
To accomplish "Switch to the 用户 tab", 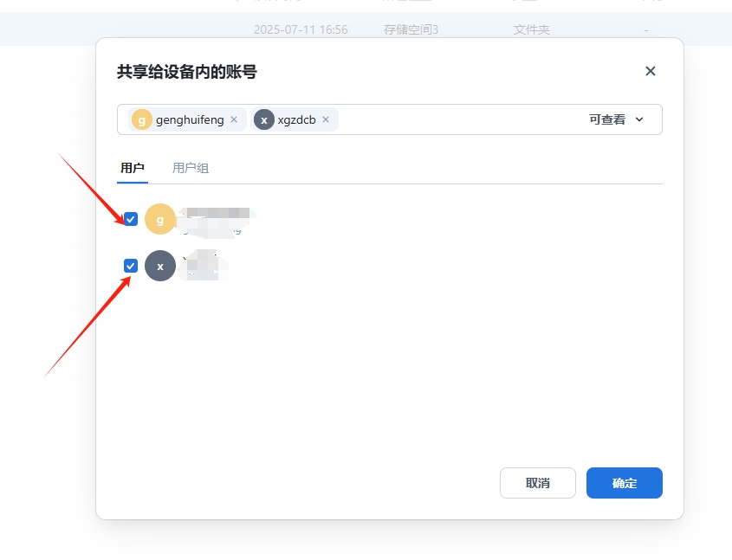I will click(133, 168).
